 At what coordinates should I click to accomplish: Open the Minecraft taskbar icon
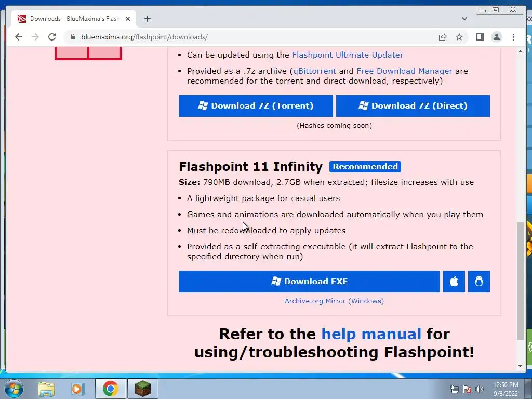(x=143, y=389)
